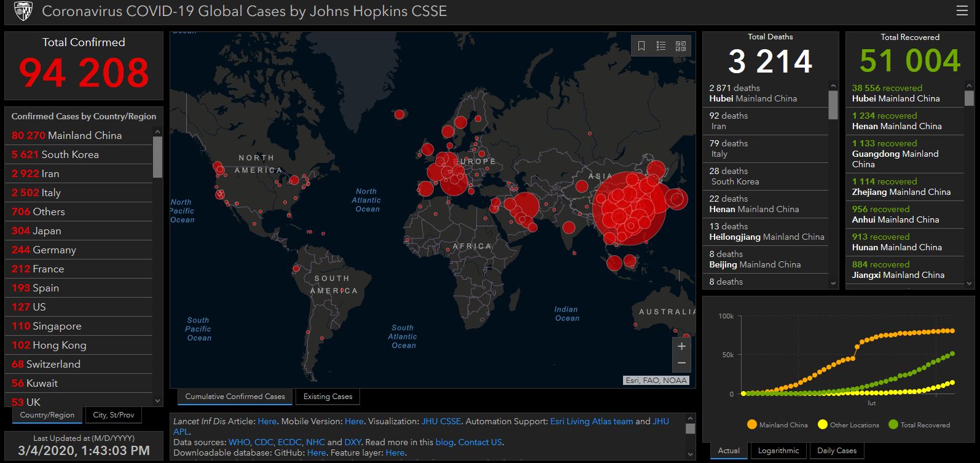
Task: Open the map bookmarks icon
Action: click(x=641, y=46)
